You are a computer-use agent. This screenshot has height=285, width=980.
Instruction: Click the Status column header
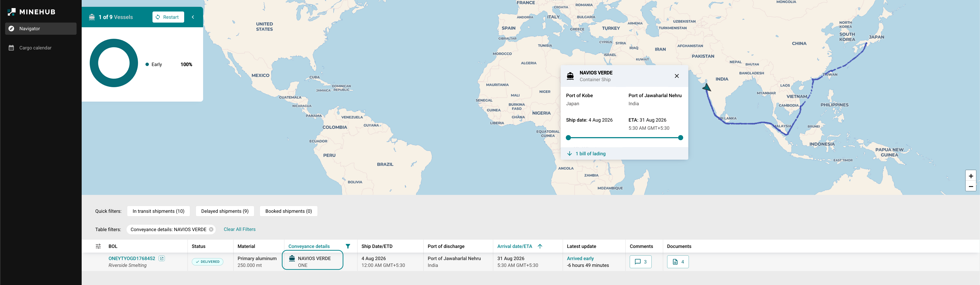click(199, 246)
